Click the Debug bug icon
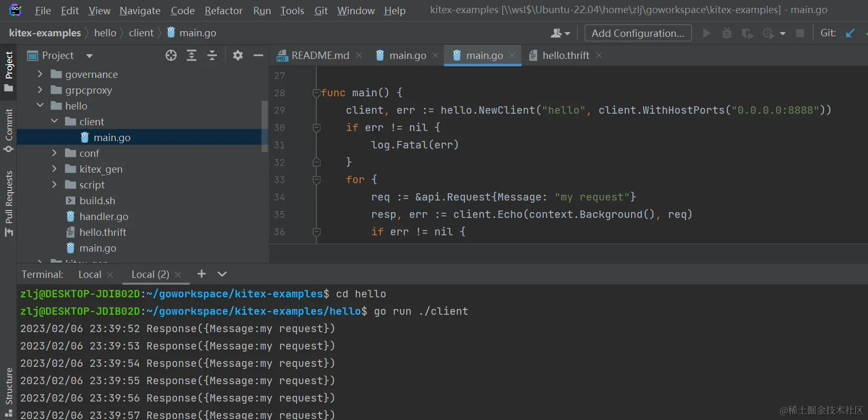868x420 pixels. point(727,33)
